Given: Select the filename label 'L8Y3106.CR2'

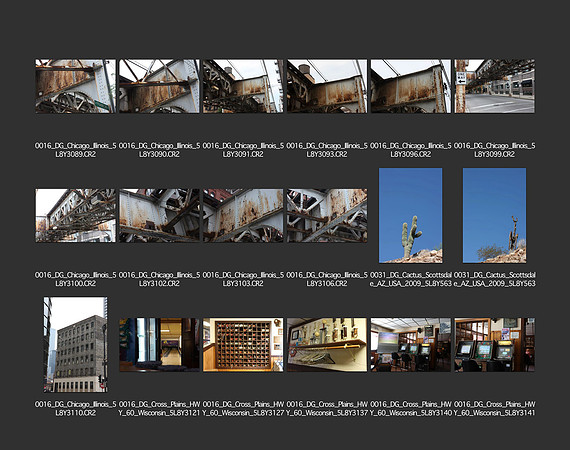Looking at the screenshot, I should click(x=327, y=284).
